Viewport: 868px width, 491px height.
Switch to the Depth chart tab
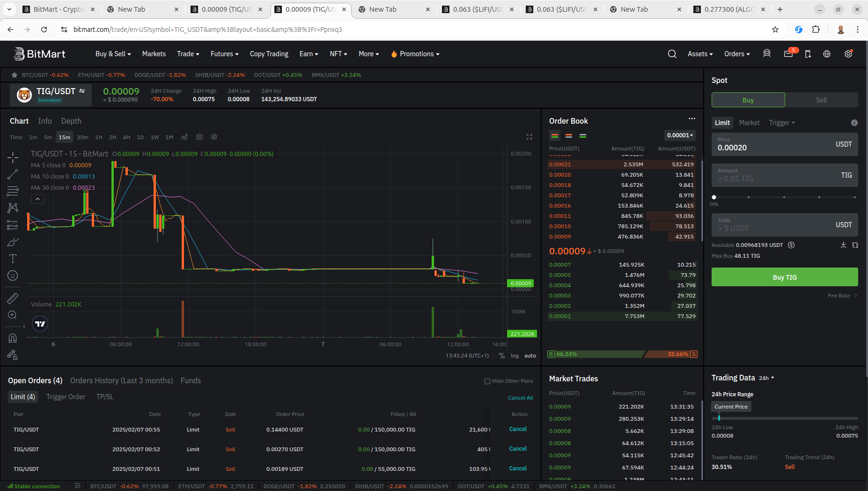tap(71, 121)
